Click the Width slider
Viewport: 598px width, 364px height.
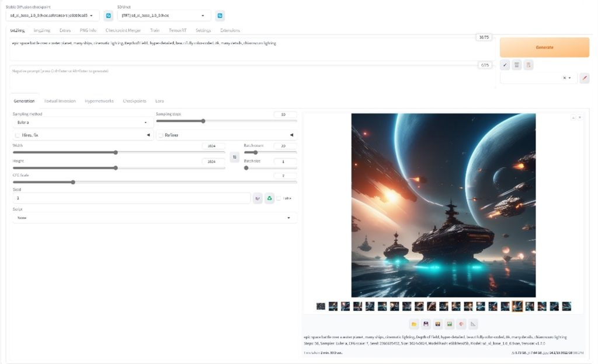point(119,152)
